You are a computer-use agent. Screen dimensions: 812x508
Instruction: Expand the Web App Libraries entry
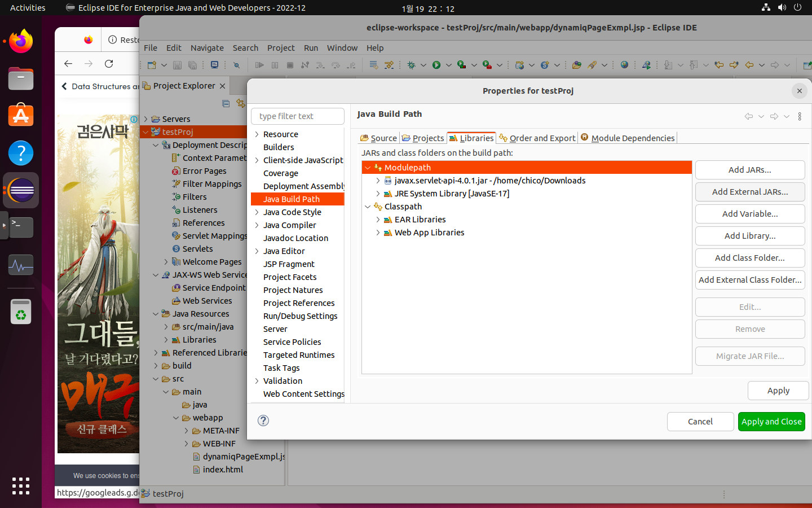point(378,233)
